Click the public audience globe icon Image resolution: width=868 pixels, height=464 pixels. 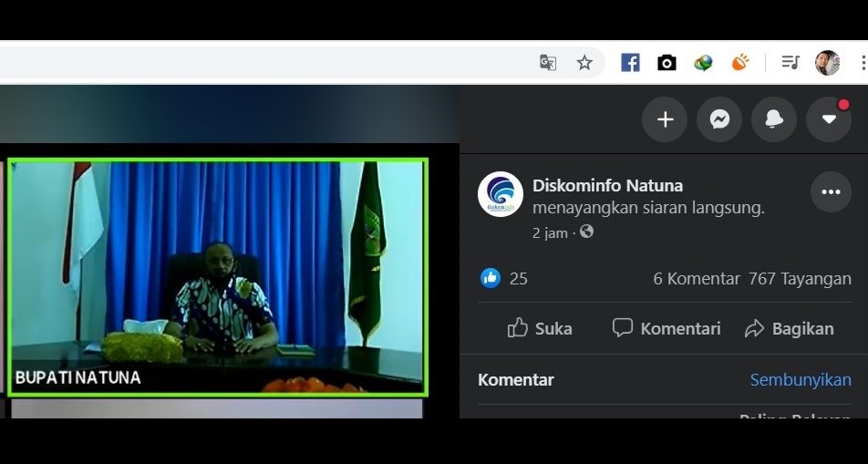[x=586, y=232]
